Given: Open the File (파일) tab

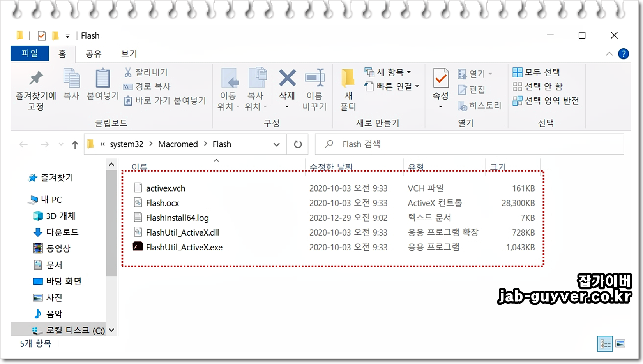Looking at the screenshot, I should (x=30, y=53).
